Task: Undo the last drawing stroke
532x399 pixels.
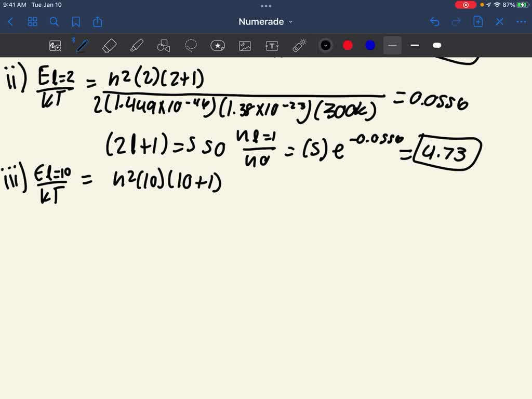Action: pyautogui.click(x=435, y=22)
